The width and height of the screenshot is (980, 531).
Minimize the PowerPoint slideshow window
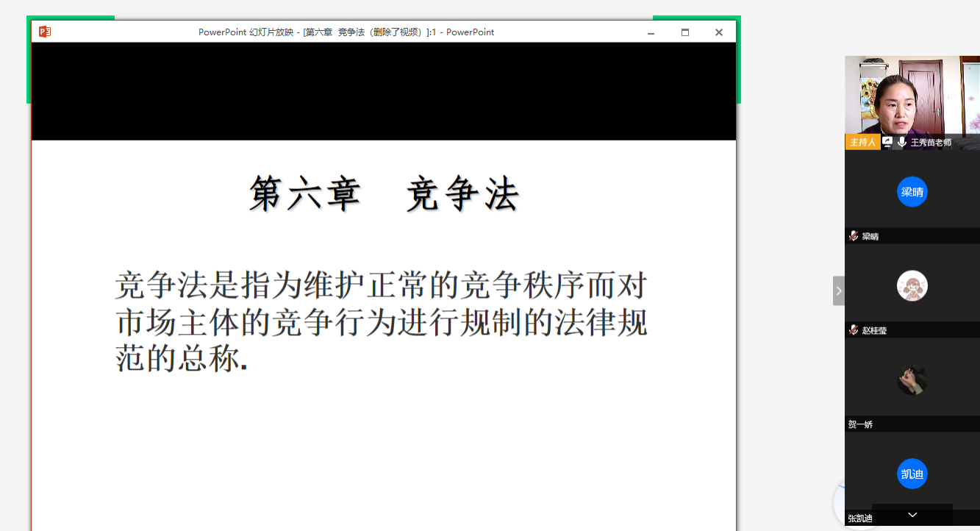pyautogui.click(x=651, y=32)
